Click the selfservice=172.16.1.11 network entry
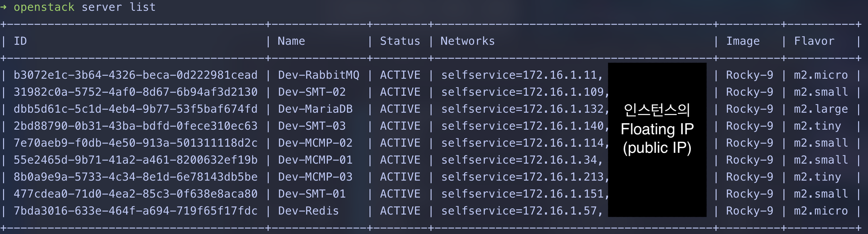868x234 pixels. (522, 75)
